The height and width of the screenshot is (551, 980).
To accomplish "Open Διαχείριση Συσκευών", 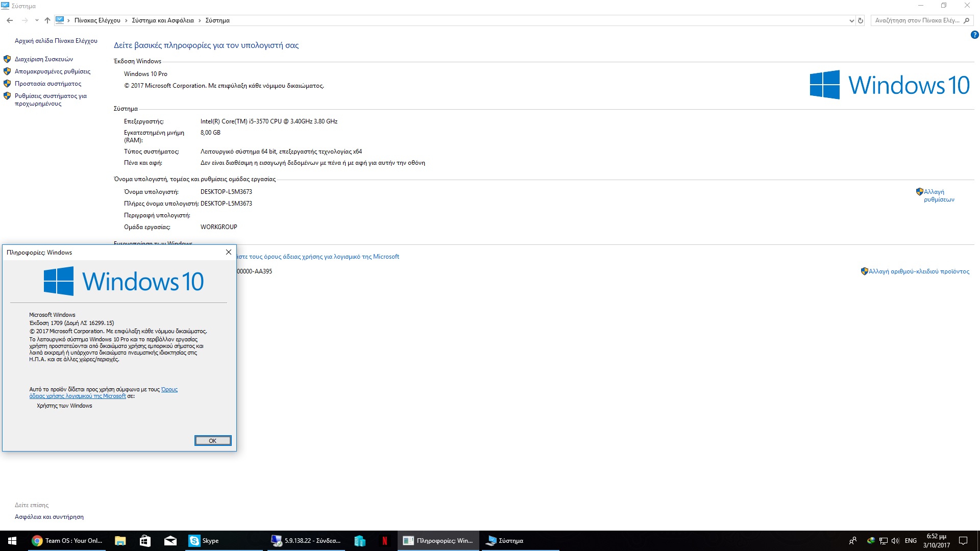I will [44, 59].
